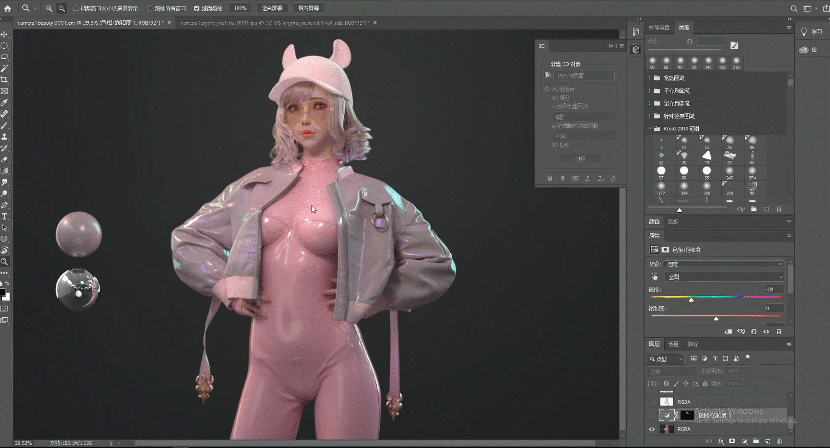Click the 100% zoom button
Viewport: 830px width, 448px height.
[240, 7]
